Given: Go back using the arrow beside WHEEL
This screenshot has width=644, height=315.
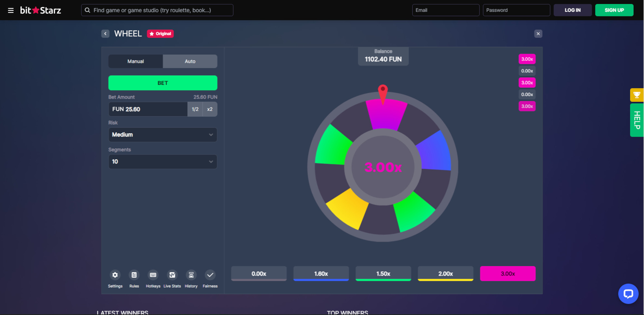Looking at the screenshot, I should pyautogui.click(x=105, y=34).
